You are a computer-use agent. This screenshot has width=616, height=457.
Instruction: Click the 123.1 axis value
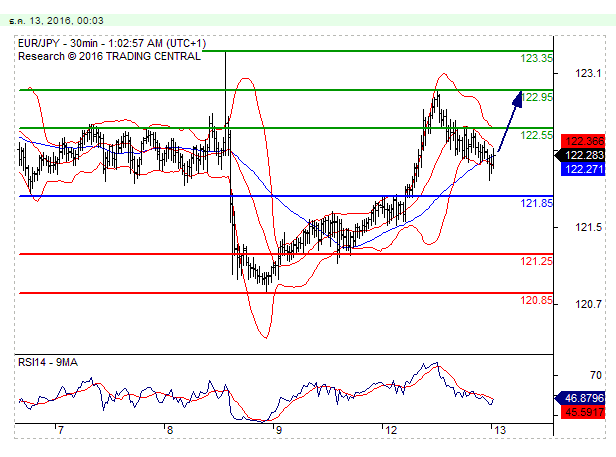coord(588,73)
